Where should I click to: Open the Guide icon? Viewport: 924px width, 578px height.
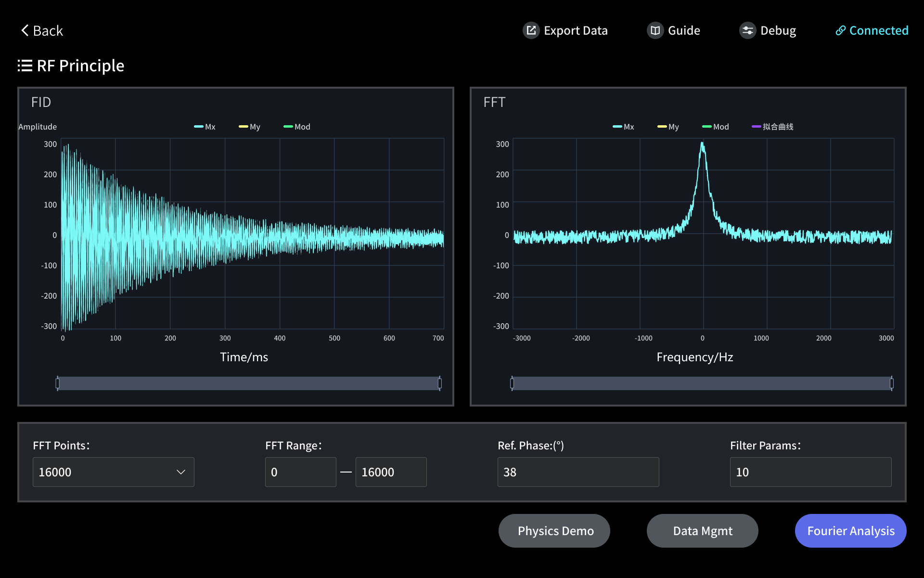(654, 30)
